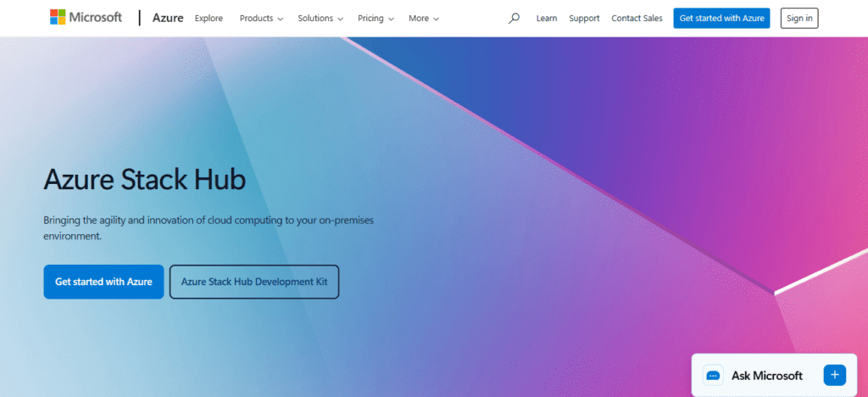The image size is (868, 397).
Task: Open the Learn link
Action: (x=547, y=19)
